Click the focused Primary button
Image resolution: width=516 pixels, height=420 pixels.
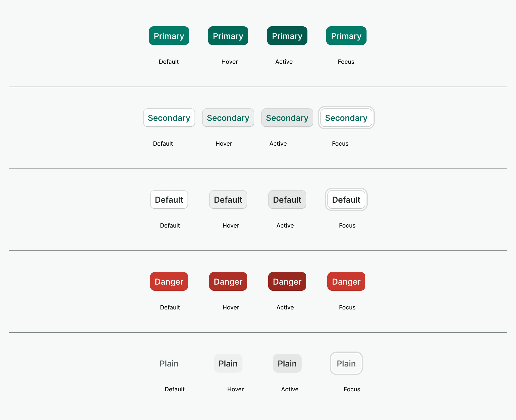coord(346,36)
